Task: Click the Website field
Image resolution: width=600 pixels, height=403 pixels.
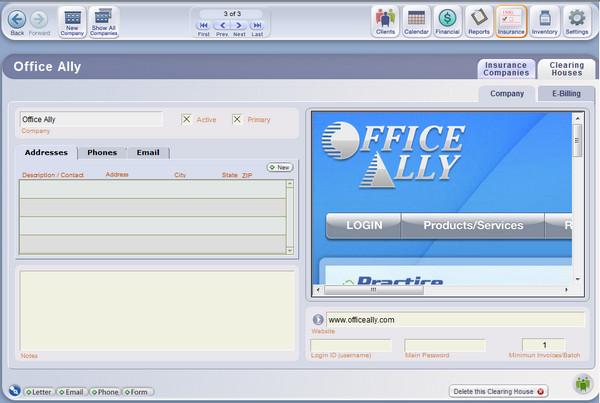Action: (455, 320)
